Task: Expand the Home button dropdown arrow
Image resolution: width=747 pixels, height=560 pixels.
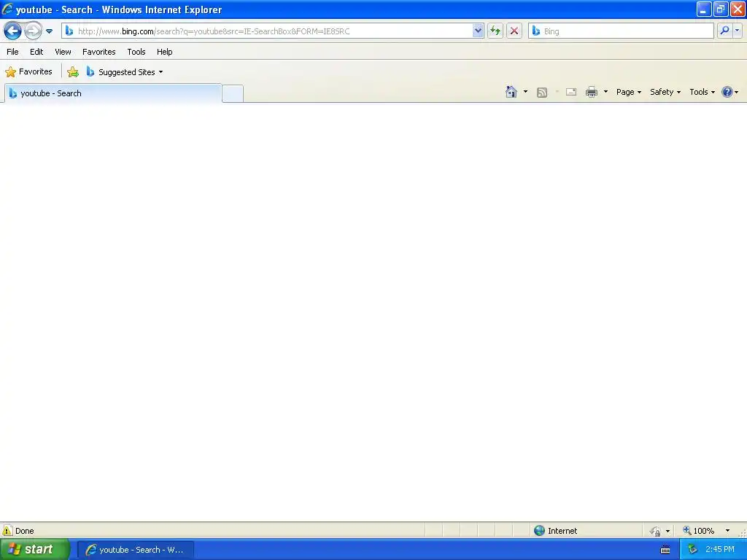Action: [x=525, y=92]
